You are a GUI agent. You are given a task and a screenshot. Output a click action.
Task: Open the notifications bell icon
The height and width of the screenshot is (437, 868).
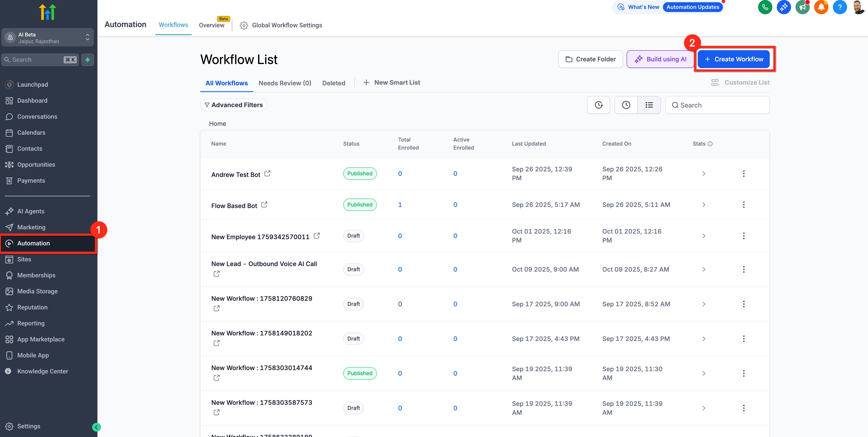821,7
